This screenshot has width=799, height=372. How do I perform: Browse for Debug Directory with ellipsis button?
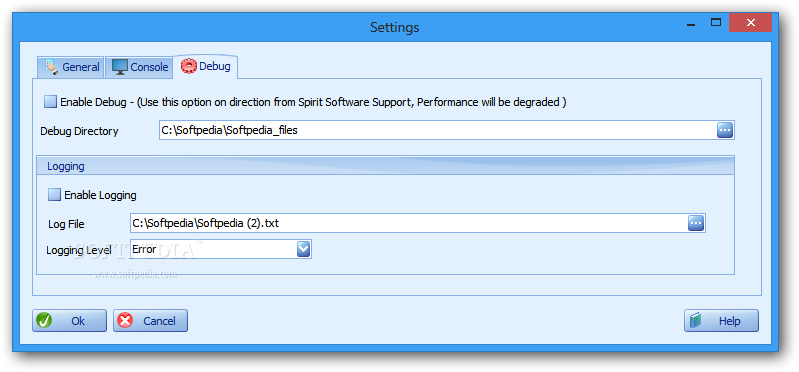[x=725, y=130]
